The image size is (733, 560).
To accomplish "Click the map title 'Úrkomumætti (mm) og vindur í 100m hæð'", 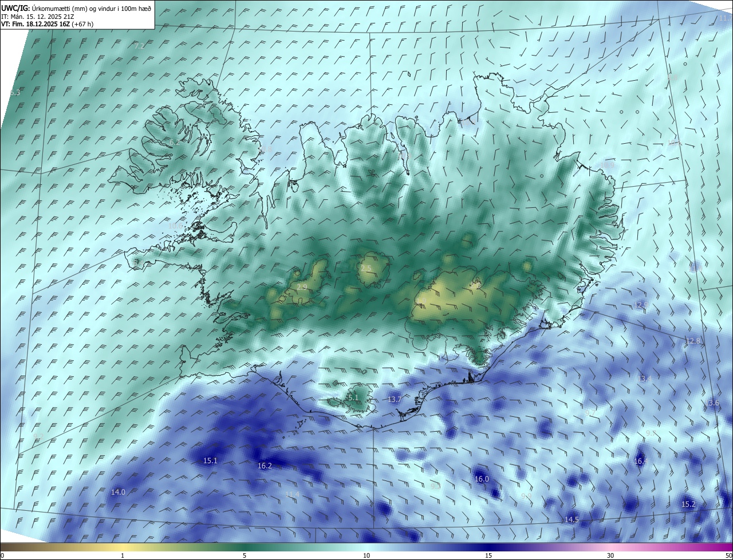I will (x=92, y=9).
